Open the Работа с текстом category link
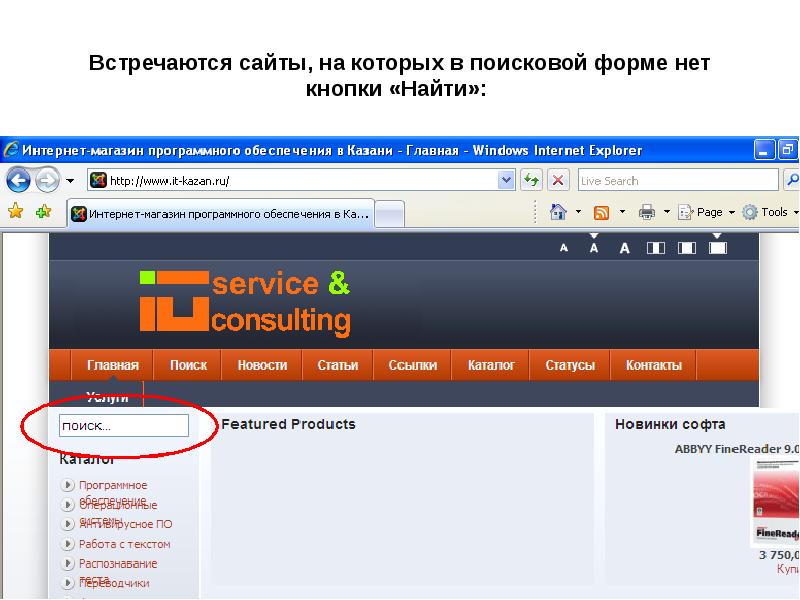This screenshot has width=800, height=600. click(x=124, y=544)
